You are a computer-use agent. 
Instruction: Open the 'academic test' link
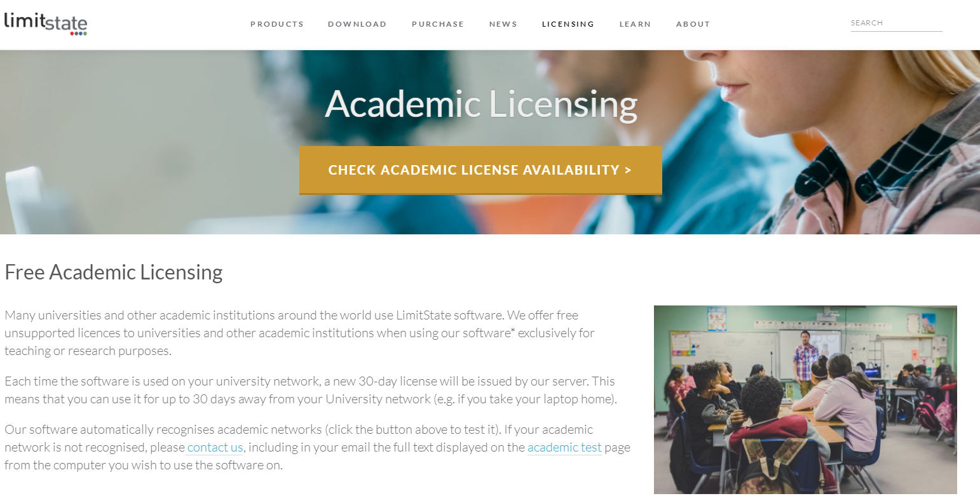click(x=564, y=448)
